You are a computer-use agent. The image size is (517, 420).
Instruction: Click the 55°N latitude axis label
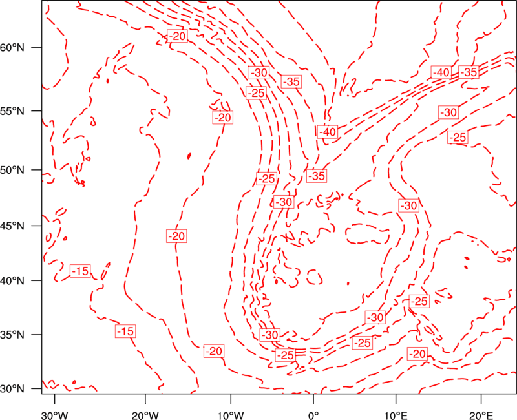(x=12, y=111)
